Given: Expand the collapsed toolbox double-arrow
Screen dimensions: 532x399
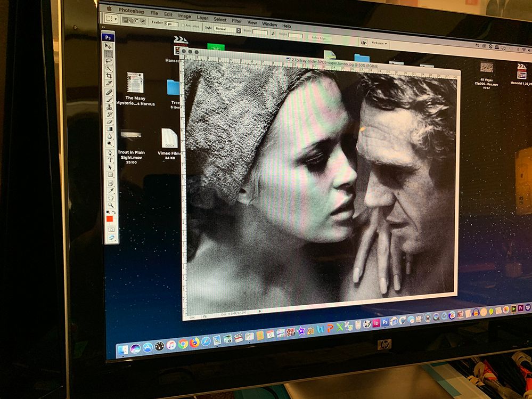Looking at the screenshot, I should pyautogui.click(x=103, y=28).
